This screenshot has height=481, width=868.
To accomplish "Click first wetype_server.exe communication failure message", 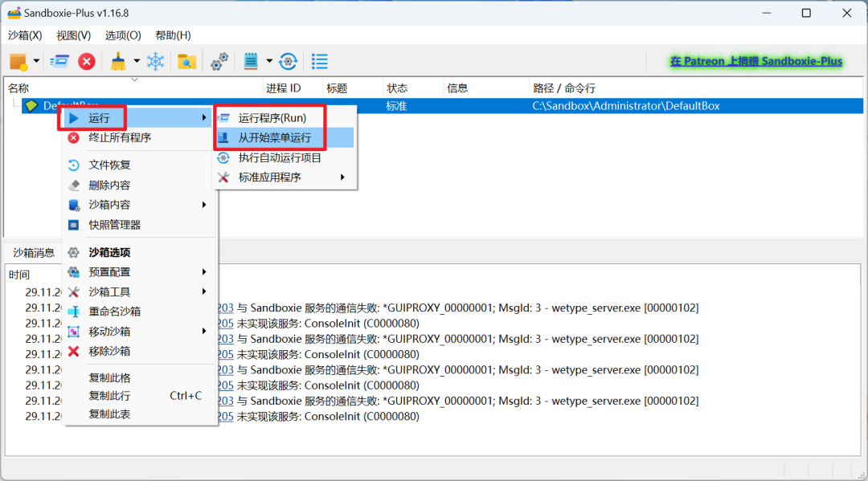I will click(x=468, y=308).
